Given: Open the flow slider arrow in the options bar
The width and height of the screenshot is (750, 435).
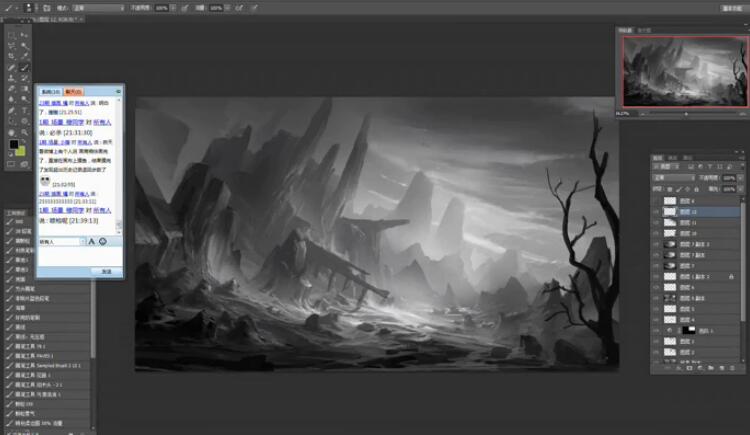Looking at the screenshot, I should click(x=228, y=8).
